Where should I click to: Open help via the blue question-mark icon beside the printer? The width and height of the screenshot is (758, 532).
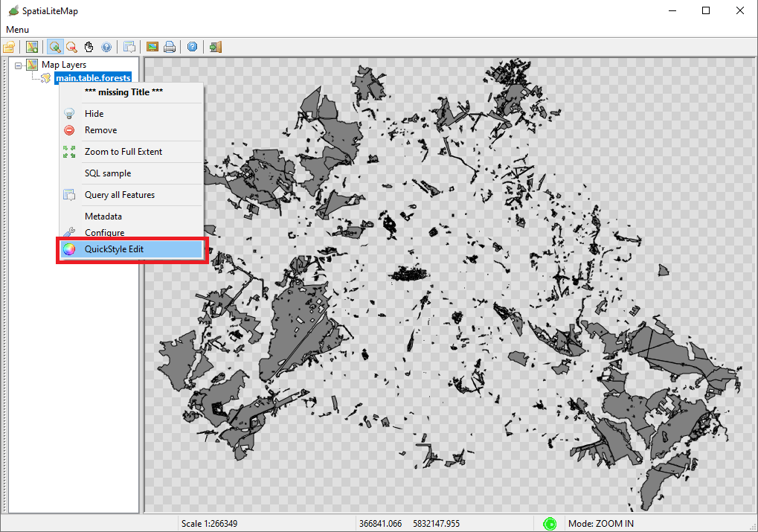[x=193, y=47]
